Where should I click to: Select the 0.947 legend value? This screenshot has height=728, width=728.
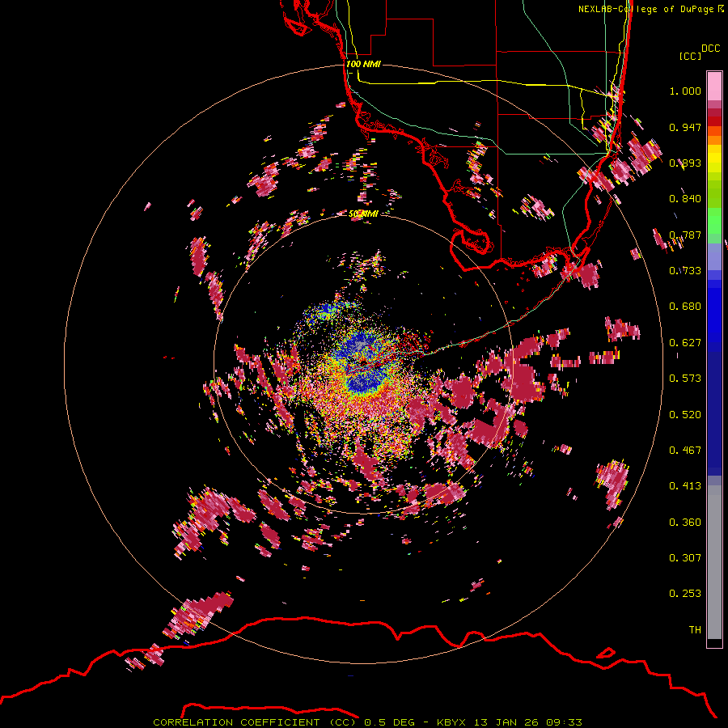[685, 127]
